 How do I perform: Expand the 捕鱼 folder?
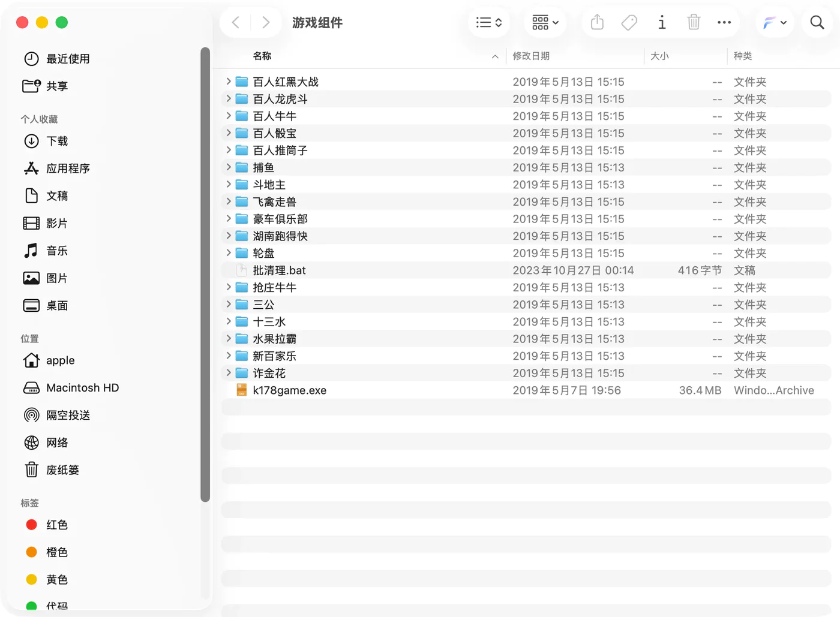pyautogui.click(x=229, y=167)
